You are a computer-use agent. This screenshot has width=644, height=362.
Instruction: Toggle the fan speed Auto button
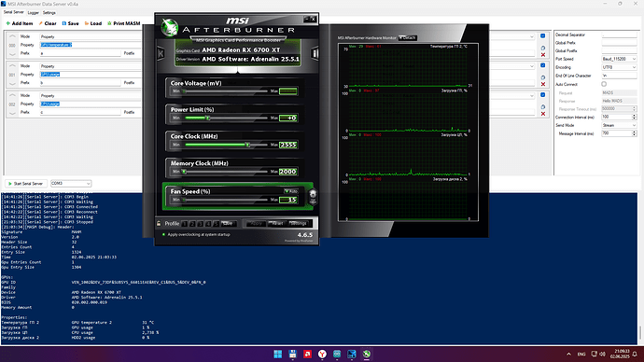(x=291, y=191)
